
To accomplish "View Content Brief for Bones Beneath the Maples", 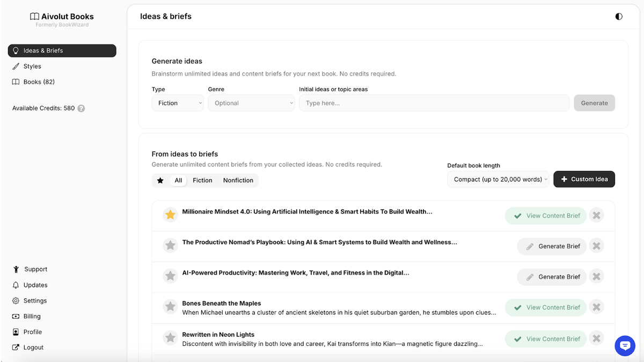I will pyautogui.click(x=546, y=307).
